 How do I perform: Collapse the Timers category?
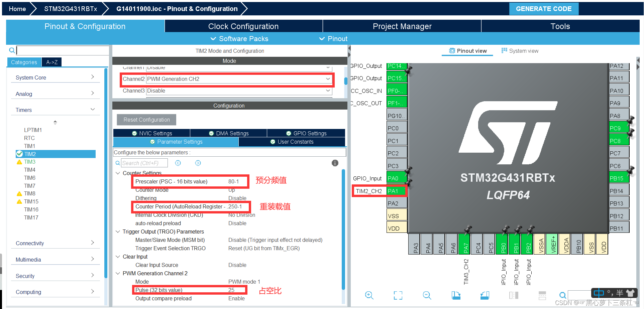pyautogui.click(x=56, y=110)
